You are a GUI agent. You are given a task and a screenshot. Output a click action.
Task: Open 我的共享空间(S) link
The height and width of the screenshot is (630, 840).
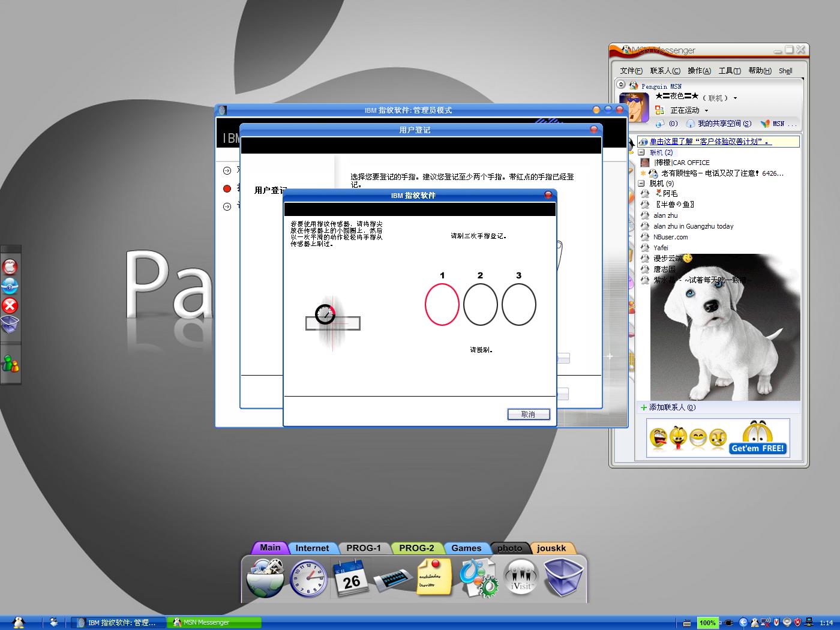tap(719, 124)
